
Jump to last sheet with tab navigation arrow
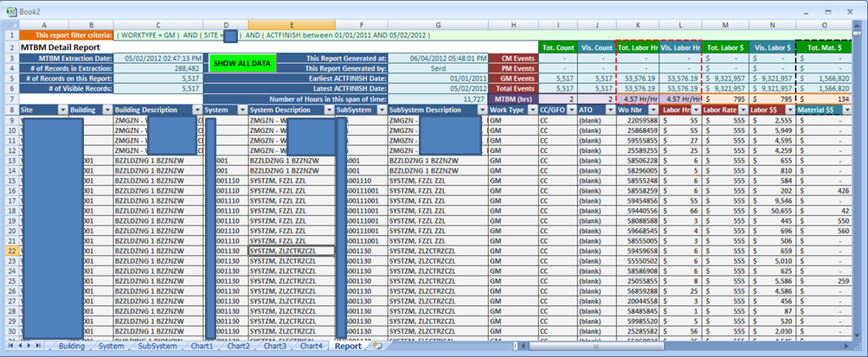coord(37,346)
